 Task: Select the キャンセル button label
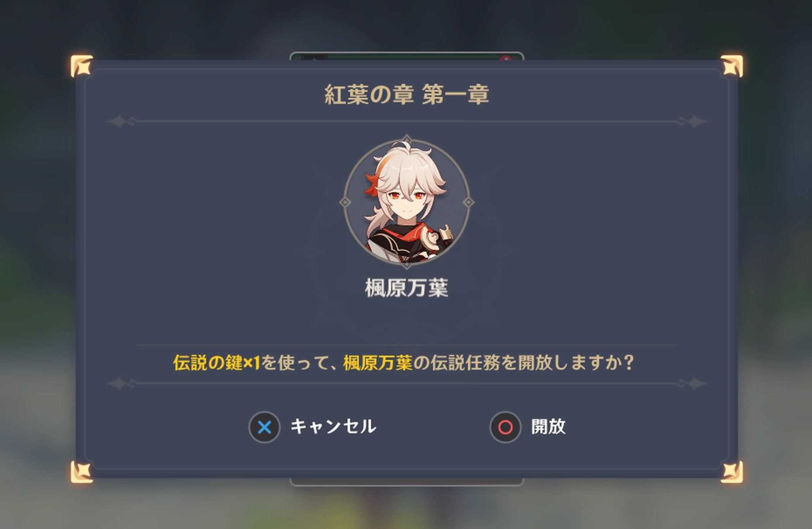tap(333, 427)
